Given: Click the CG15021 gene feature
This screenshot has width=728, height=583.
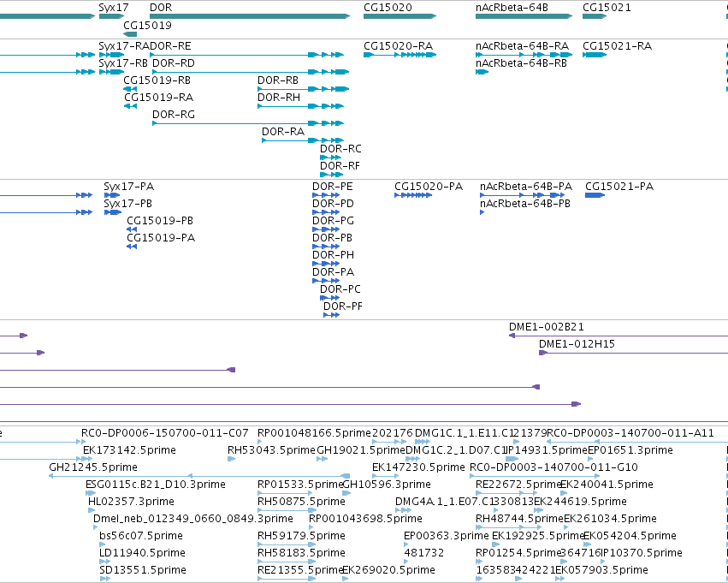Looking at the screenshot, I should coord(595,16).
